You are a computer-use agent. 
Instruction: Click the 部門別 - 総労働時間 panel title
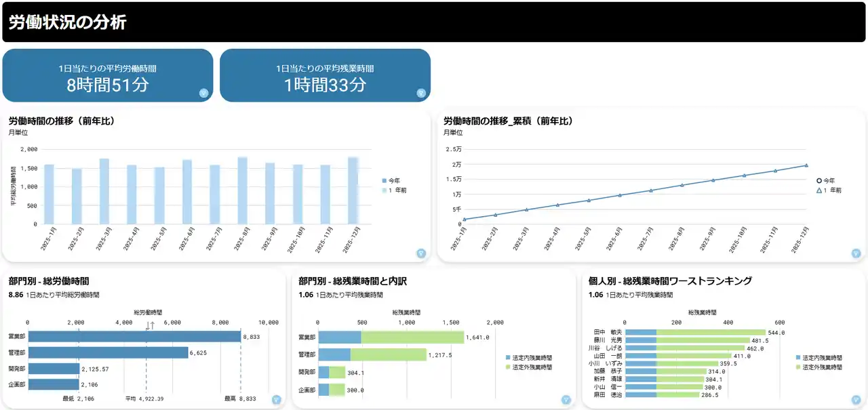[x=49, y=281]
